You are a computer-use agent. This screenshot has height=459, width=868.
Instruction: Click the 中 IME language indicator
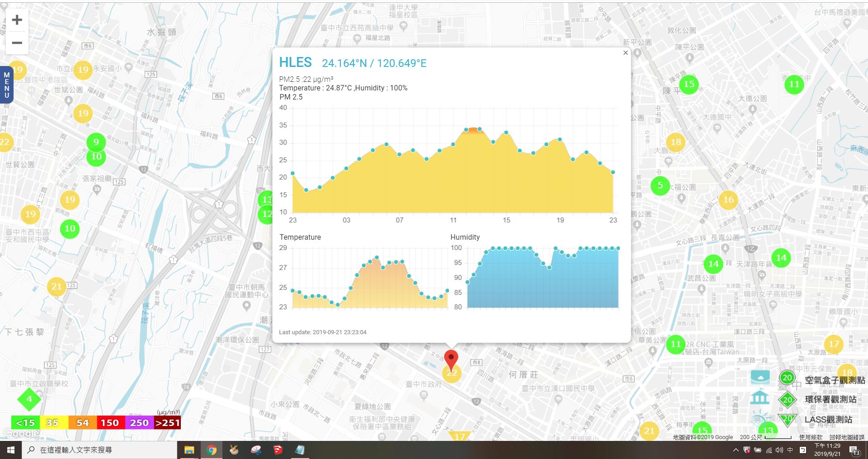tap(790, 450)
